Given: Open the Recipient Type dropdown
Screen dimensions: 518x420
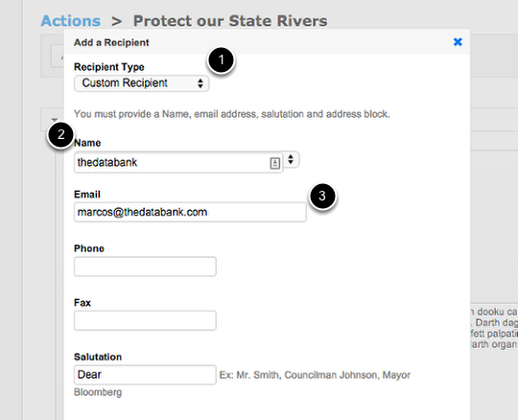Looking at the screenshot, I should pyautogui.click(x=141, y=83).
